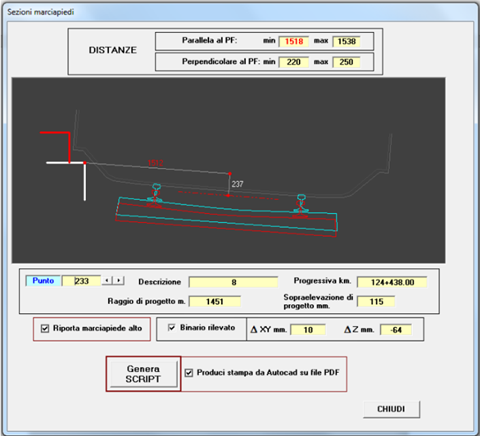The height and width of the screenshot is (436, 480).
Task: Click the next point arrow next to Punto
Action: point(119,281)
